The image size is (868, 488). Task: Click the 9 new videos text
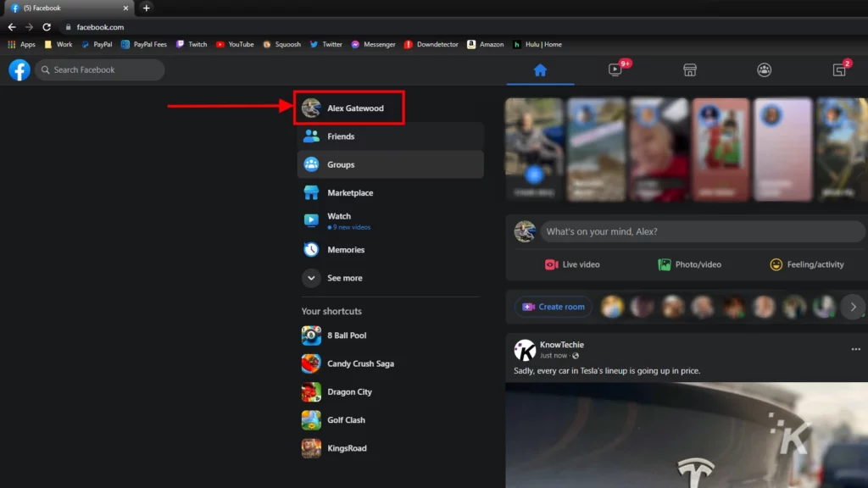click(352, 227)
